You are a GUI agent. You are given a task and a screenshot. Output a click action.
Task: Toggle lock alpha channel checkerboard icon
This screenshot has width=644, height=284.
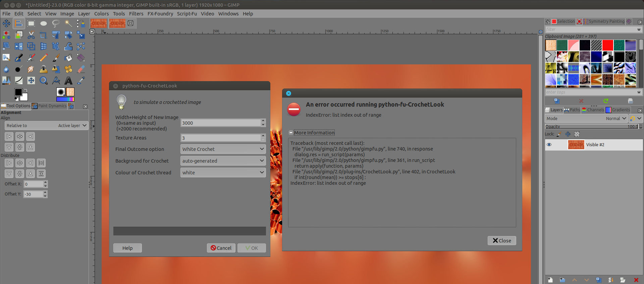pos(577,134)
